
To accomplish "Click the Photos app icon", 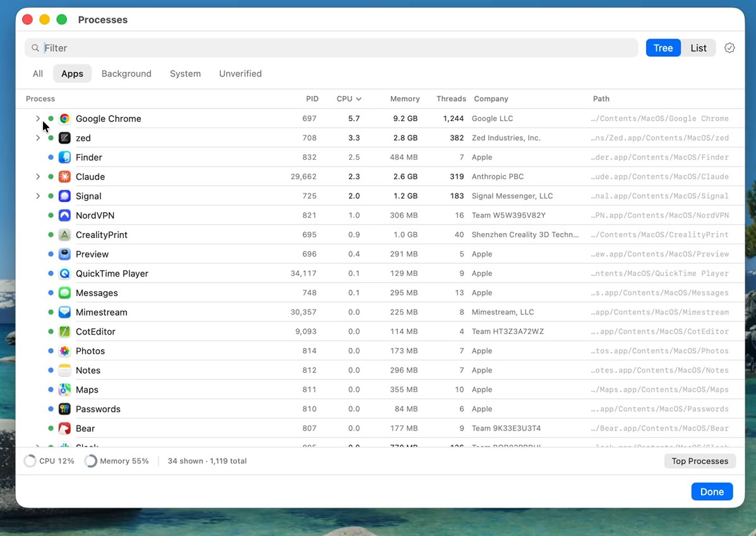I will click(x=64, y=351).
